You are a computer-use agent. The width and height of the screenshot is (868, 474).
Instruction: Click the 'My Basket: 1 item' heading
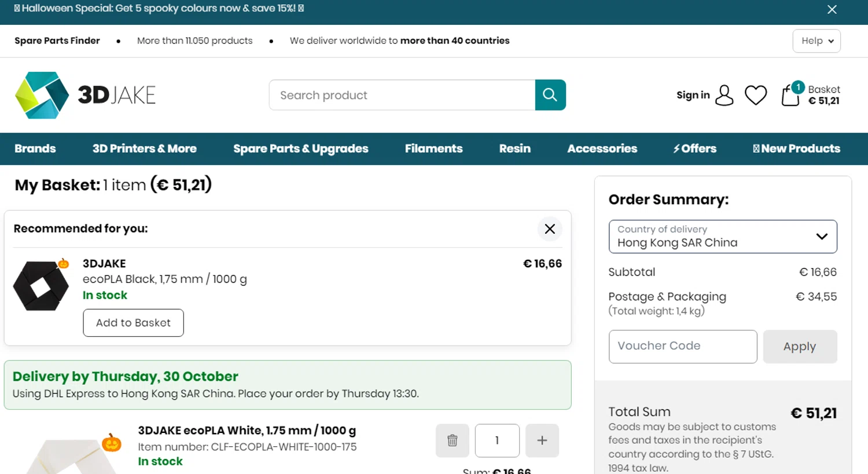pyautogui.click(x=113, y=185)
